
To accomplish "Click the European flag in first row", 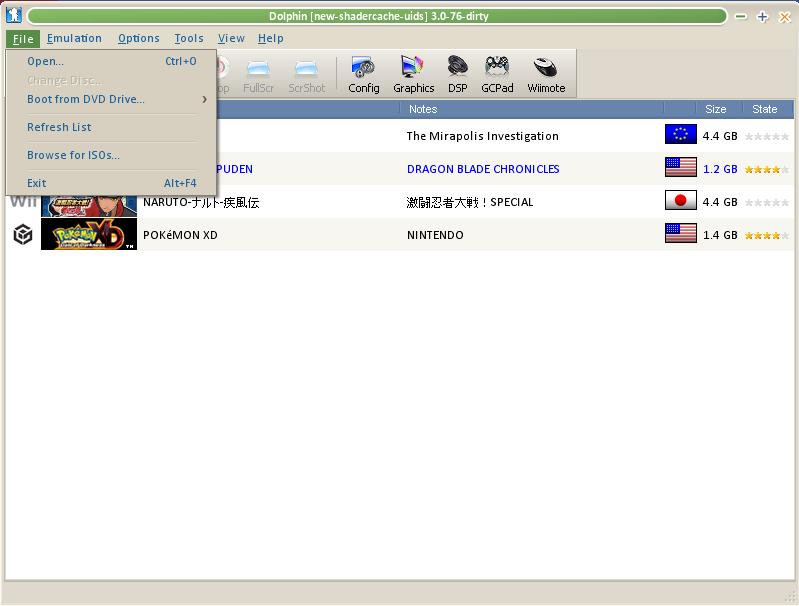I will pos(680,135).
